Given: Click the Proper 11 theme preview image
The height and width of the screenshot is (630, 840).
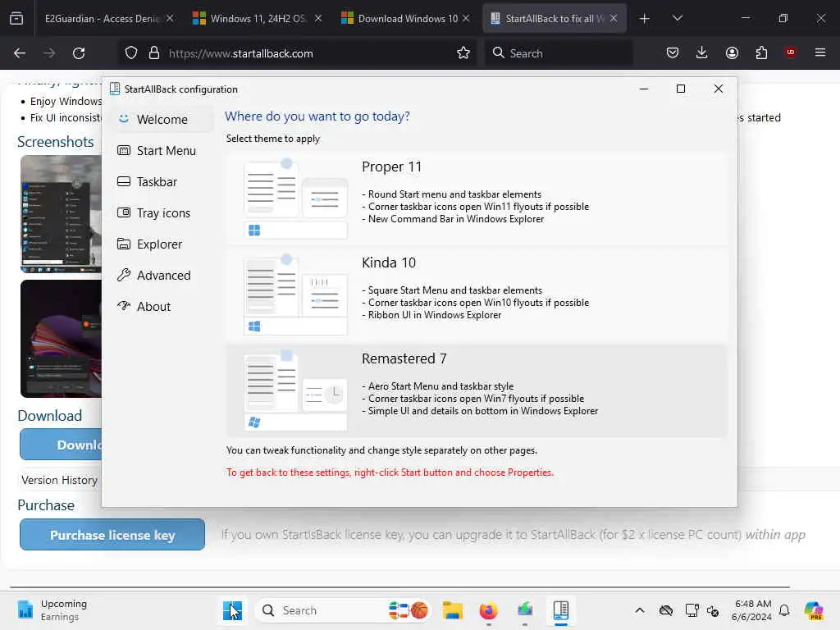Looking at the screenshot, I should click(x=295, y=199).
